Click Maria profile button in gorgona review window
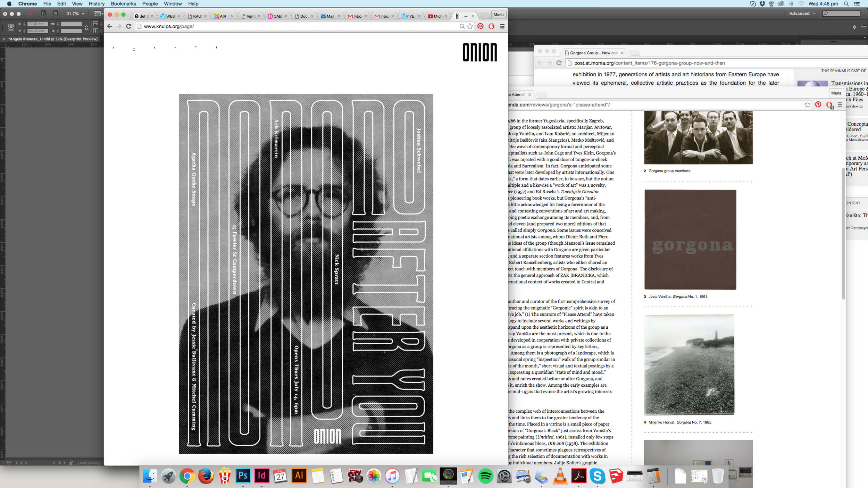Image resolution: width=868 pixels, height=488 pixels. [x=836, y=93]
